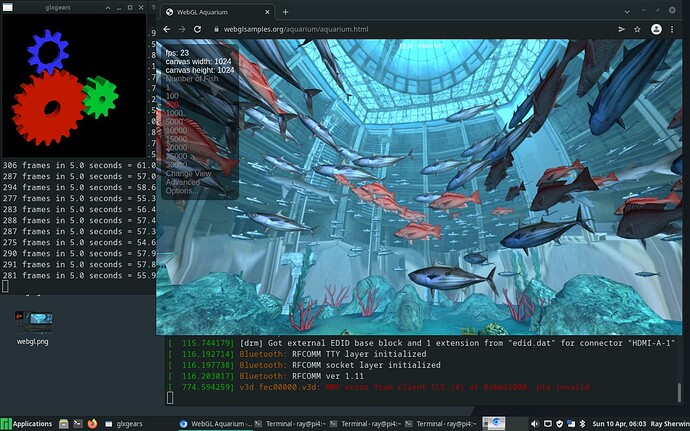Screen dimensions: 690x431
Task: Close the WebGL Aquarium tab
Action: pos(267,12)
